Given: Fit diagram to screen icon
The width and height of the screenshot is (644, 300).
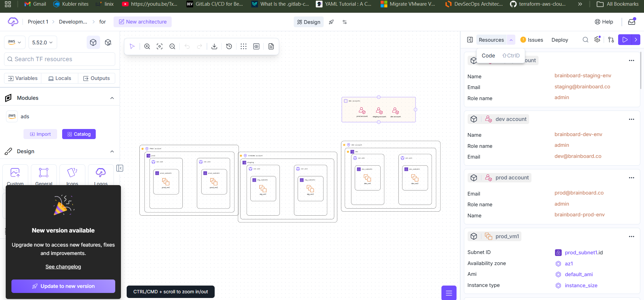Looking at the screenshot, I should point(160,46).
